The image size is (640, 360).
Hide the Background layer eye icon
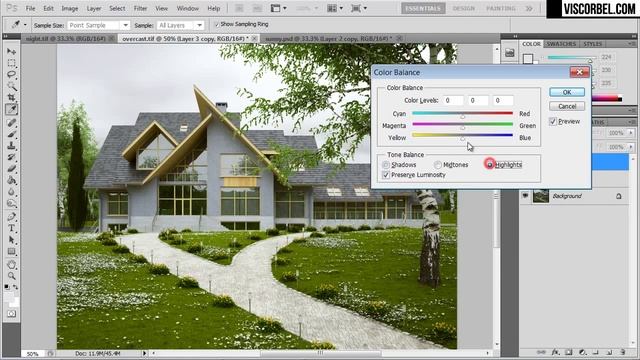[x=525, y=196]
